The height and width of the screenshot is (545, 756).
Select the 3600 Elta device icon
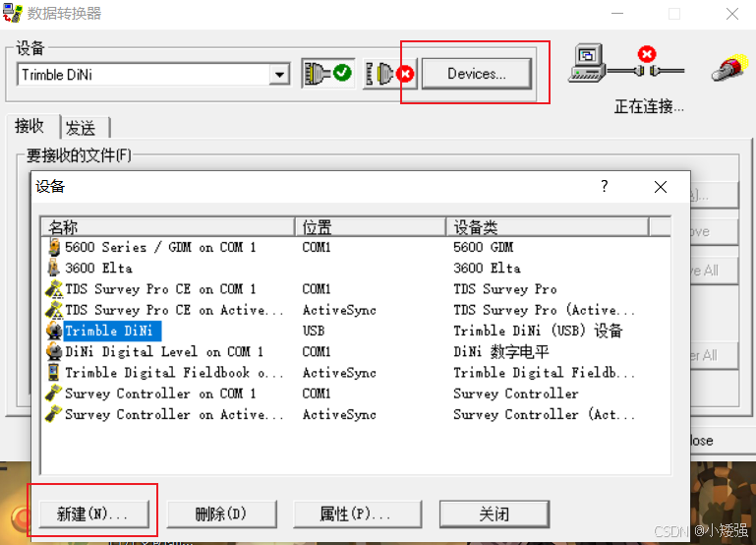pos(53,268)
